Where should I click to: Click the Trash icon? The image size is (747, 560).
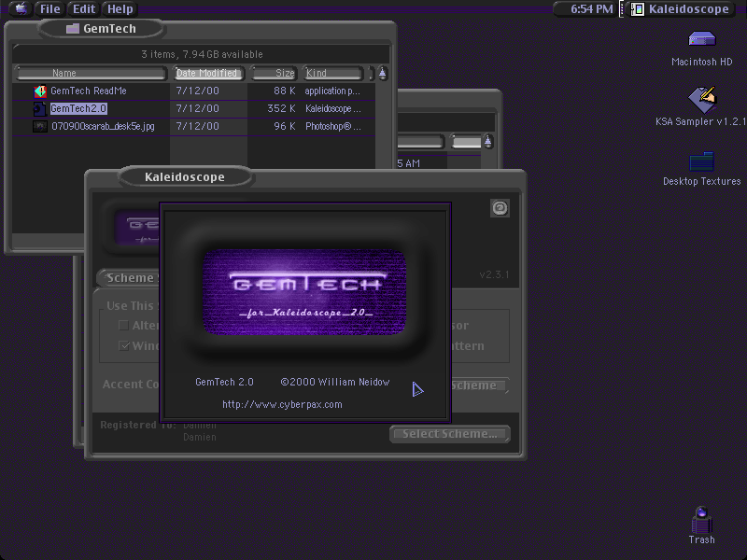click(x=702, y=520)
